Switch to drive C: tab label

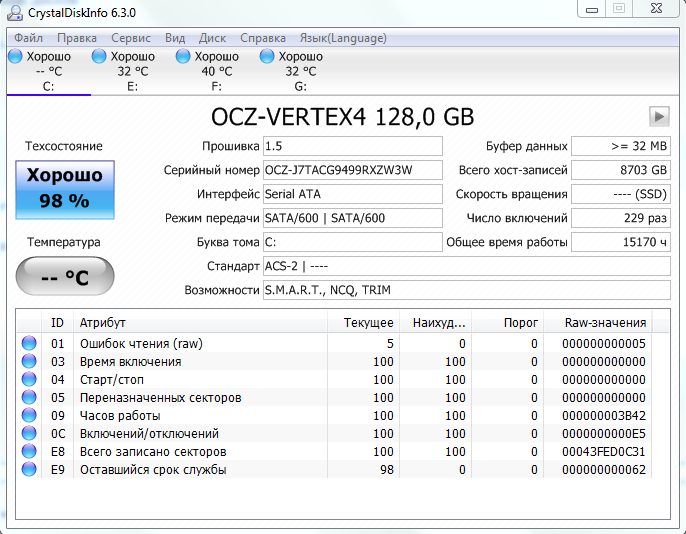point(49,87)
